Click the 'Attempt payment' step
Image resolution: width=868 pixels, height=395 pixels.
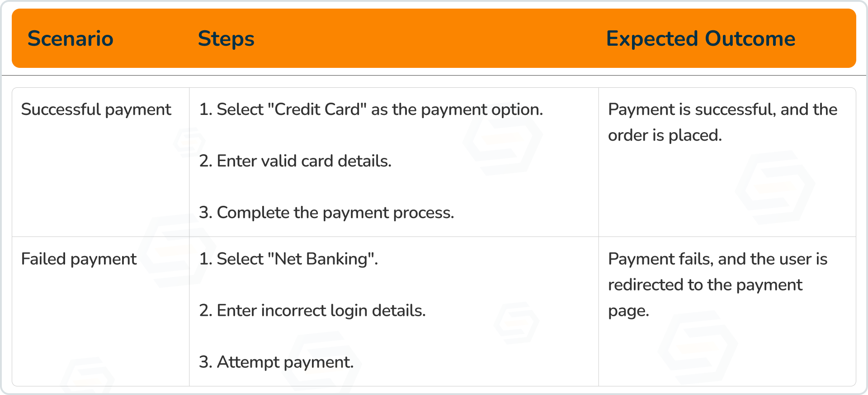[x=276, y=362]
